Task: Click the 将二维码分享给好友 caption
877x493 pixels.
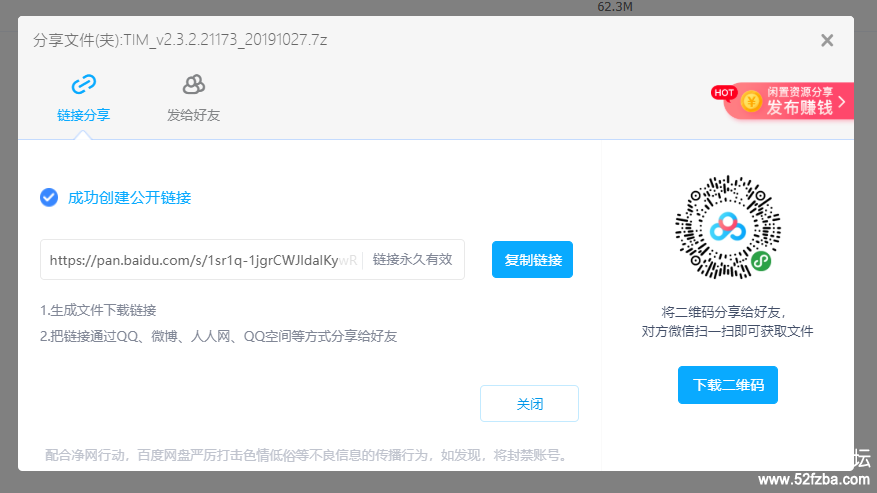Action: click(724, 312)
